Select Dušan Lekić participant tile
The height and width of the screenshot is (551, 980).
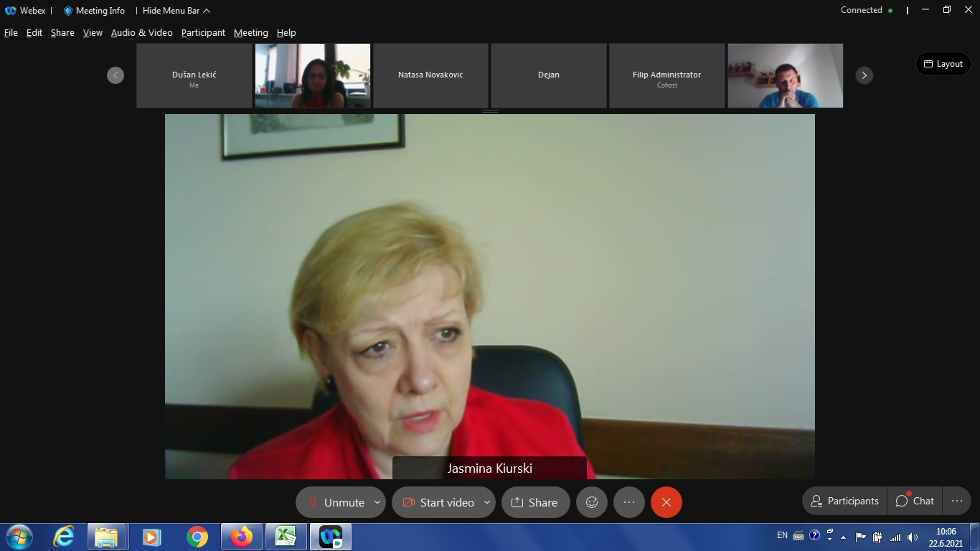194,75
